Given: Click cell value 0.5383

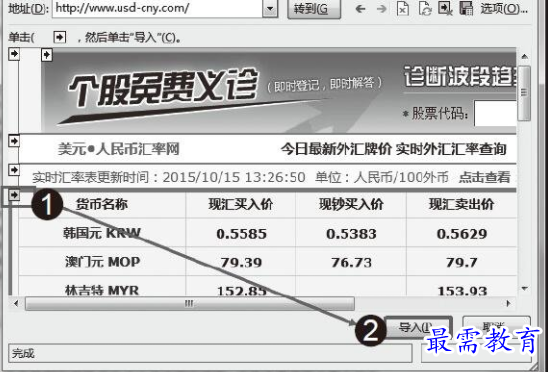Looking at the screenshot, I should tap(351, 234).
